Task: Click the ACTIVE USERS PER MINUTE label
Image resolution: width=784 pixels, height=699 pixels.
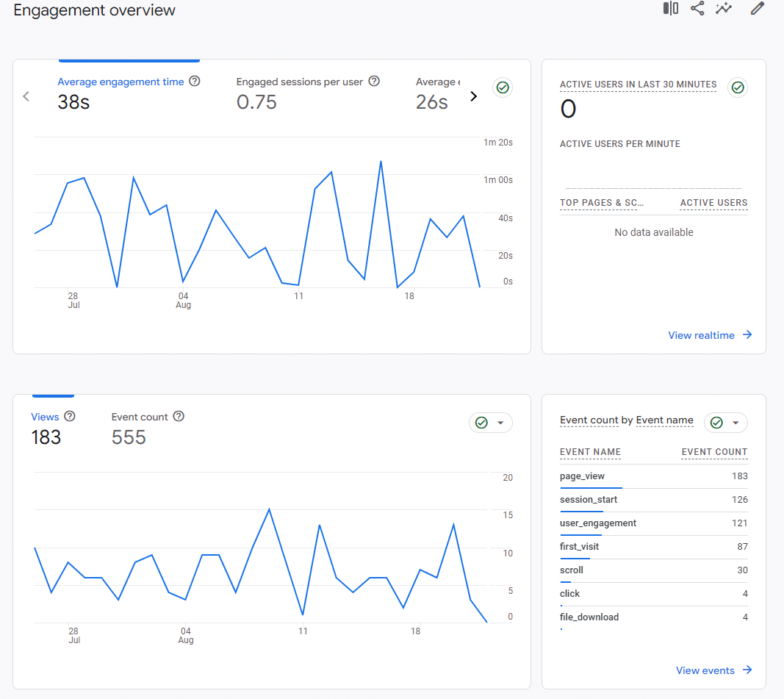Action: click(620, 144)
